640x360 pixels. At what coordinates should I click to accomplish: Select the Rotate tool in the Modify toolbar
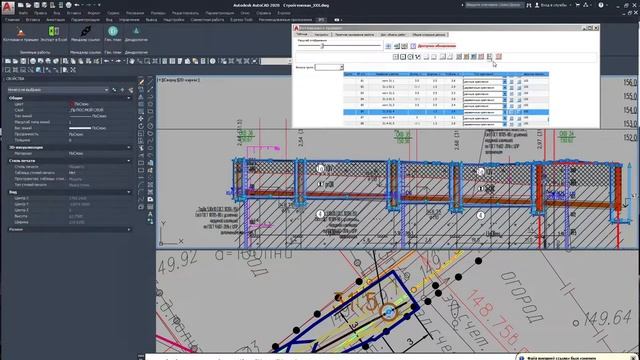pos(141,126)
